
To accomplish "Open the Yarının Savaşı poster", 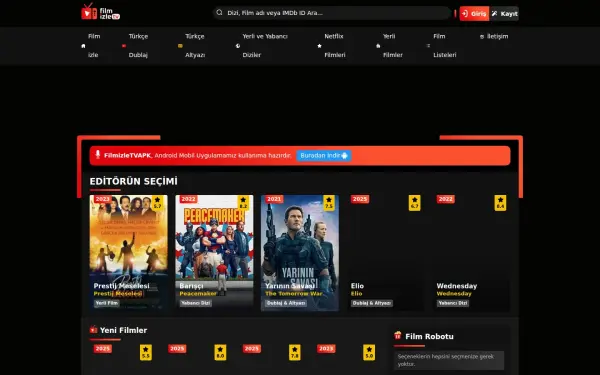I will [300, 253].
